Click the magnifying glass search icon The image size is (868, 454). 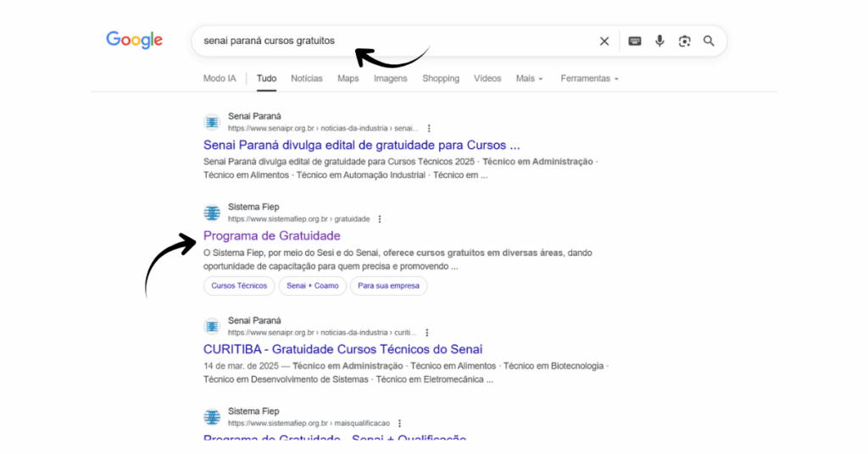click(709, 41)
